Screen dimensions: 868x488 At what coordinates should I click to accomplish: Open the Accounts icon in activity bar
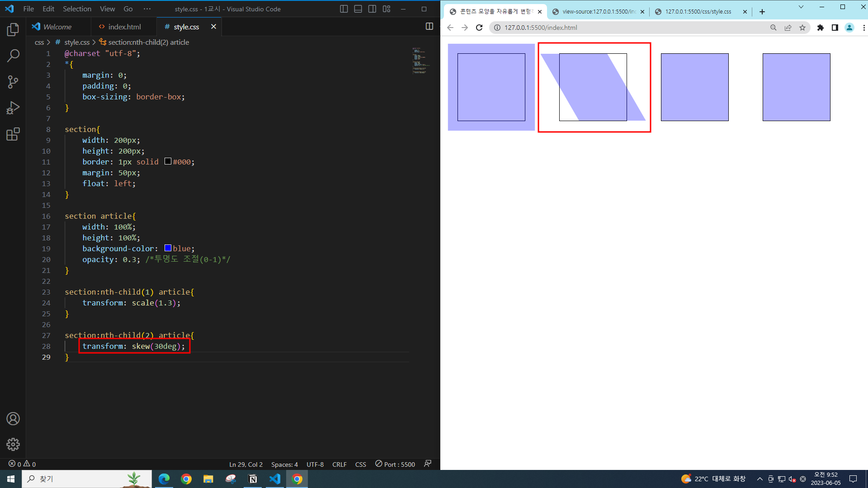(13, 419)
